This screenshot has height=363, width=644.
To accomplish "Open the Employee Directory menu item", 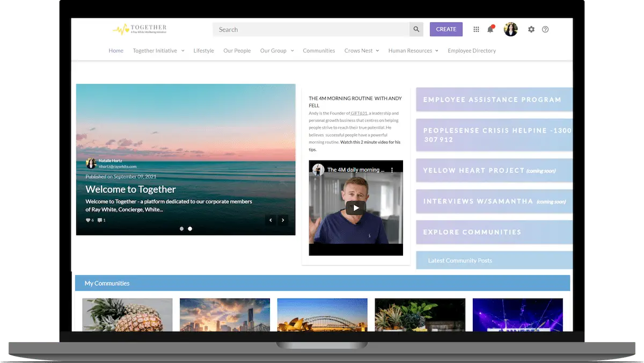I will click(472, 50).
